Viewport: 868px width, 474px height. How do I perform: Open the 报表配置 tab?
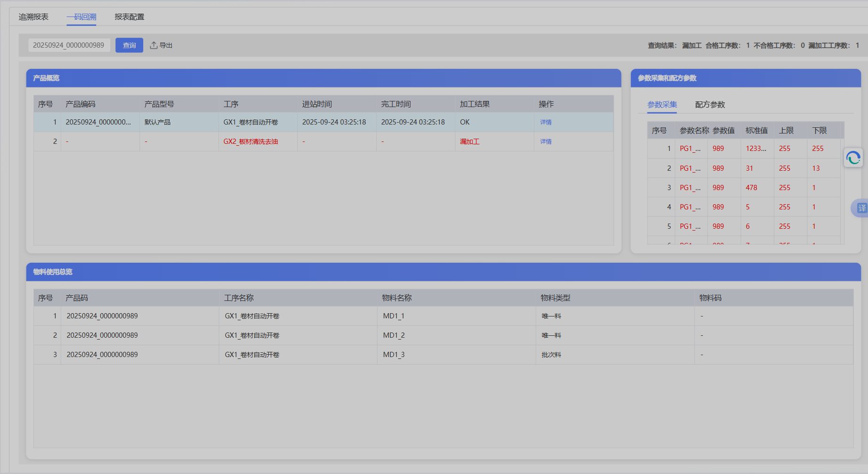click(129, 17)
